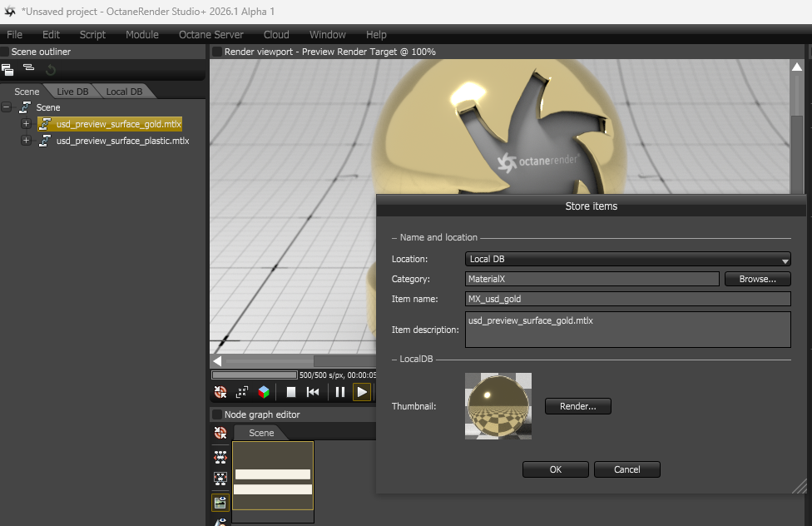Collapse the Scene root tree node
Viewport: 812px width, 526px height.
[6, 107]
